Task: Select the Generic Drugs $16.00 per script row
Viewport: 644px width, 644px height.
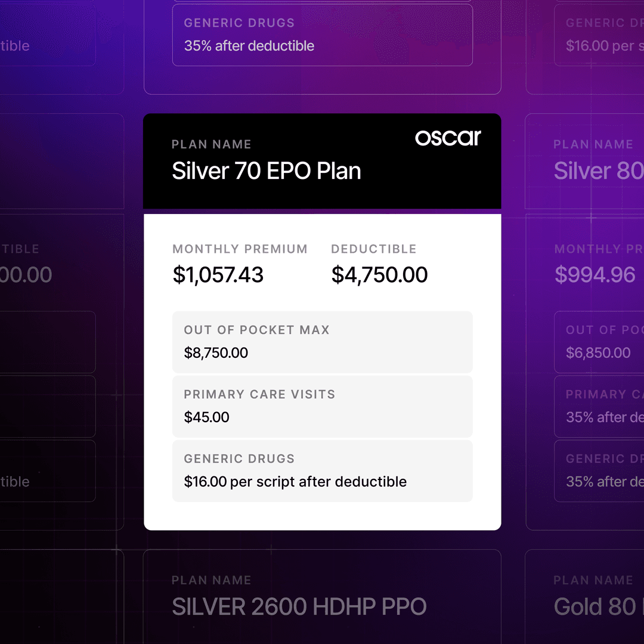Action: pos(322,470)
